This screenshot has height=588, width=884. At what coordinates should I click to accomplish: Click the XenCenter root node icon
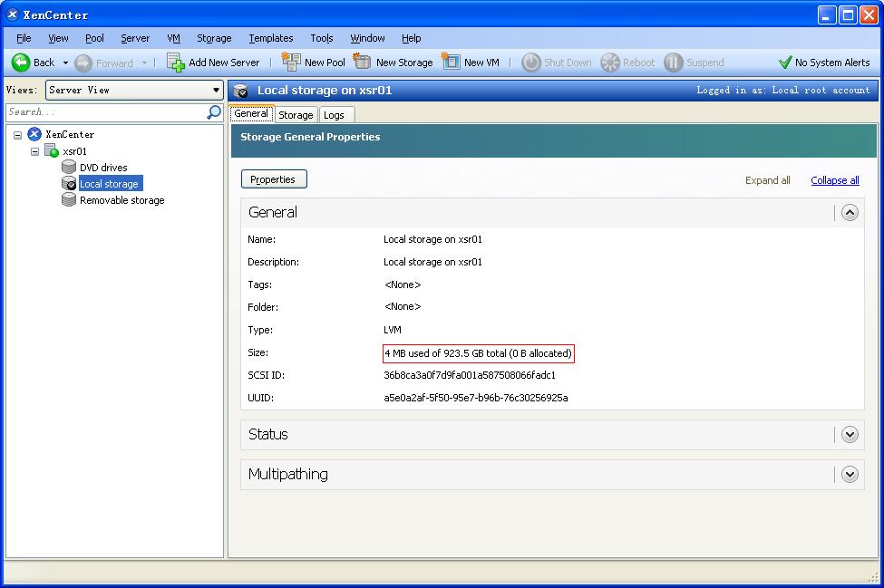coord(34,134)
